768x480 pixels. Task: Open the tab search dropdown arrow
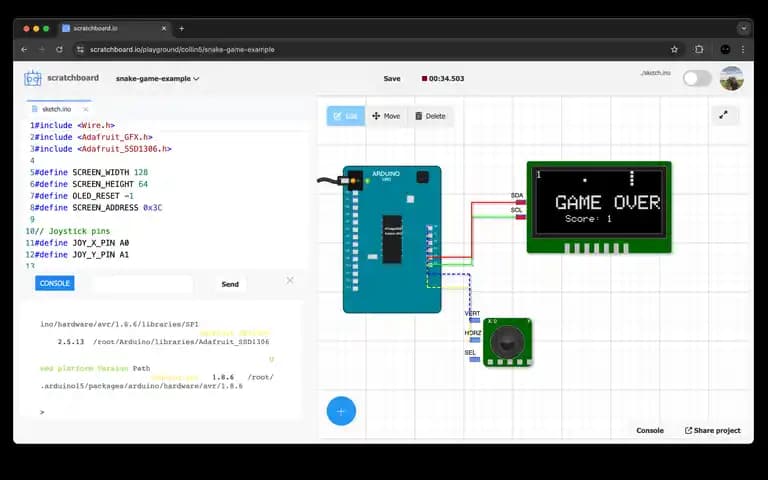tap(744, 28)
